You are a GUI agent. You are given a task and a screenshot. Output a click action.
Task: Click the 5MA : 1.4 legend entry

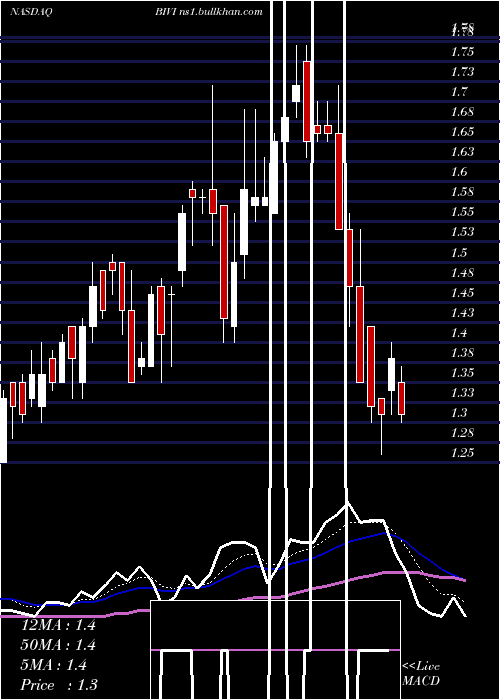coord(55,665)
